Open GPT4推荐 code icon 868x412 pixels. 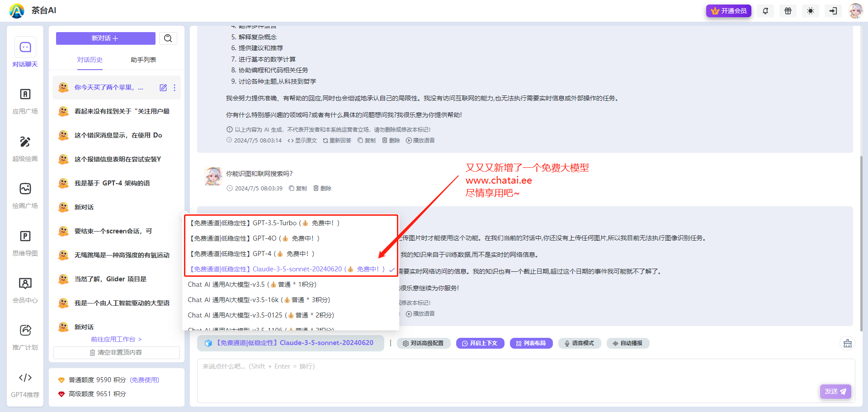click(25, 385)
